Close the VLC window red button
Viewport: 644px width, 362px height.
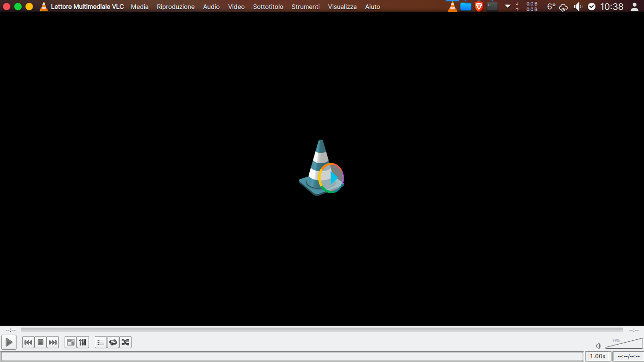coord(7,7)
